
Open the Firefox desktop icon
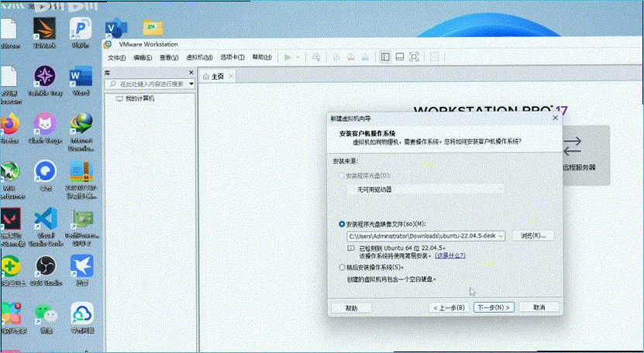[10, 129]
